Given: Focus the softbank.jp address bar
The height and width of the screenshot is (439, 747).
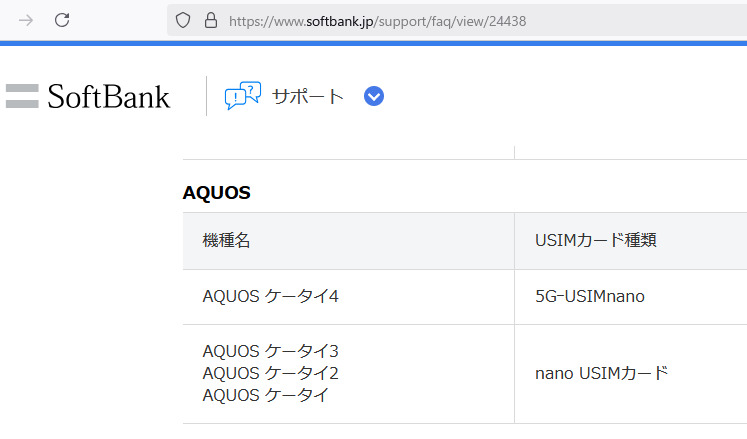Looking at the screenshot, I should click(450, 20).
